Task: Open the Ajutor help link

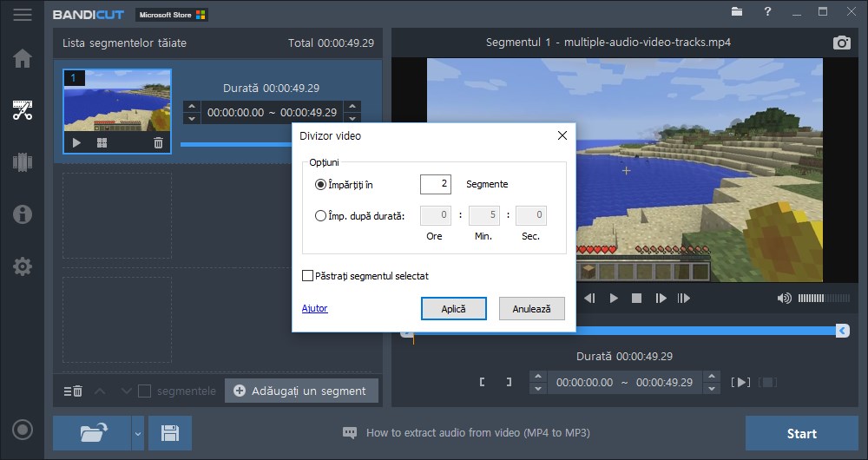Action: 314,308
